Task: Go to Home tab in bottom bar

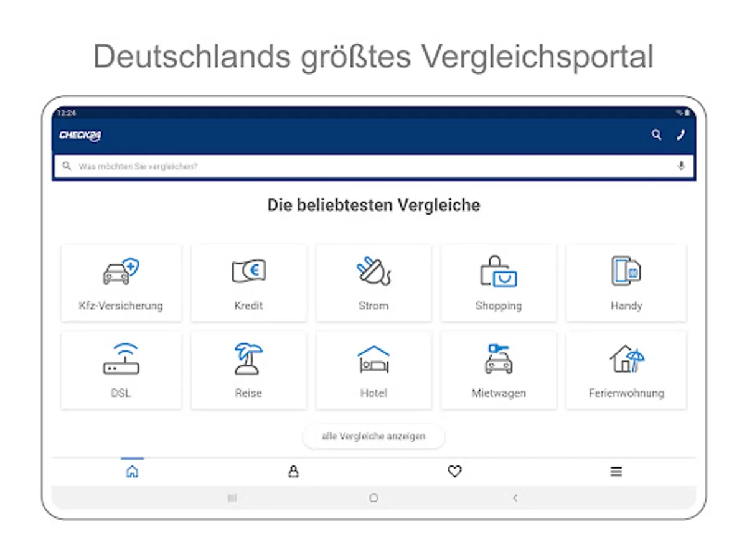Action: tap(132, 472)
